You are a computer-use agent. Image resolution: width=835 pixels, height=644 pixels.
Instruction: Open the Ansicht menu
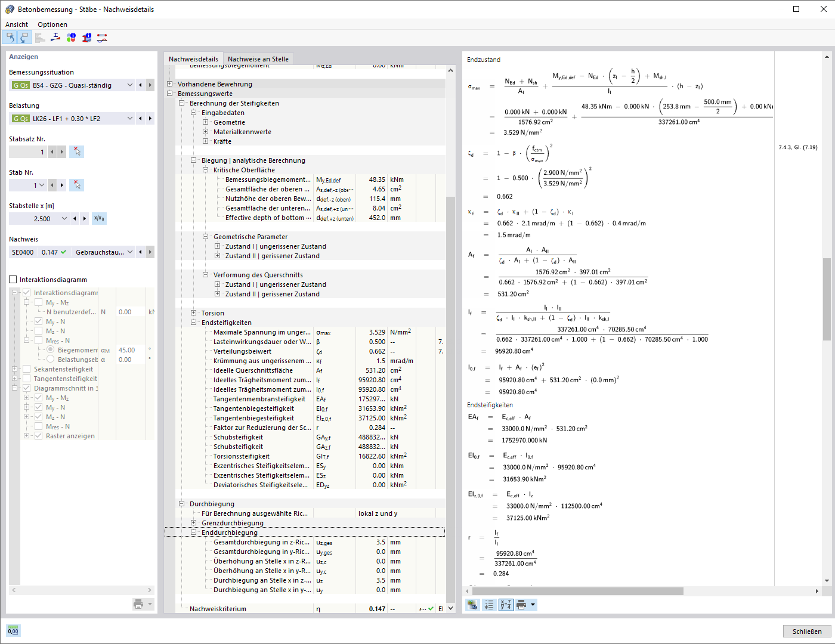pyautogui.click(x=17, y=24)
